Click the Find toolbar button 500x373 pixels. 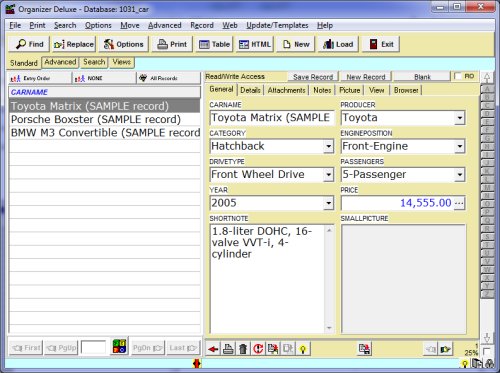tap(29, 44)
